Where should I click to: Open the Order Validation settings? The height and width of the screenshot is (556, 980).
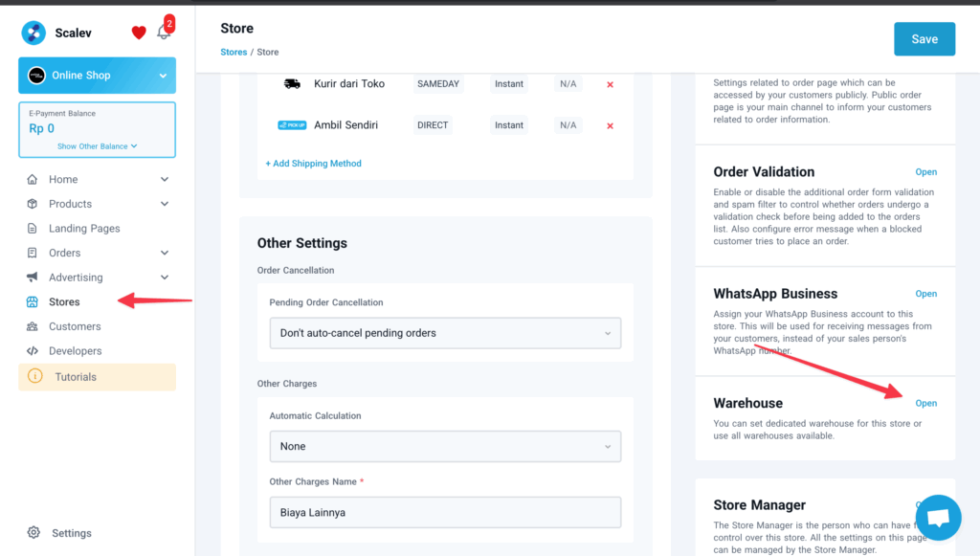pyautogui.click(x=925, y=172)
